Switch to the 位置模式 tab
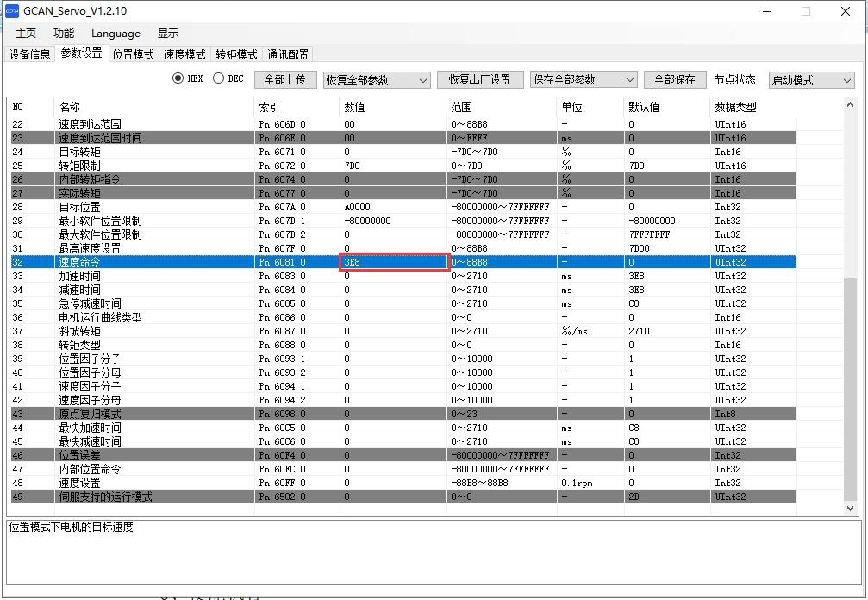Viewport: 868px width, 600px height. 133,54
